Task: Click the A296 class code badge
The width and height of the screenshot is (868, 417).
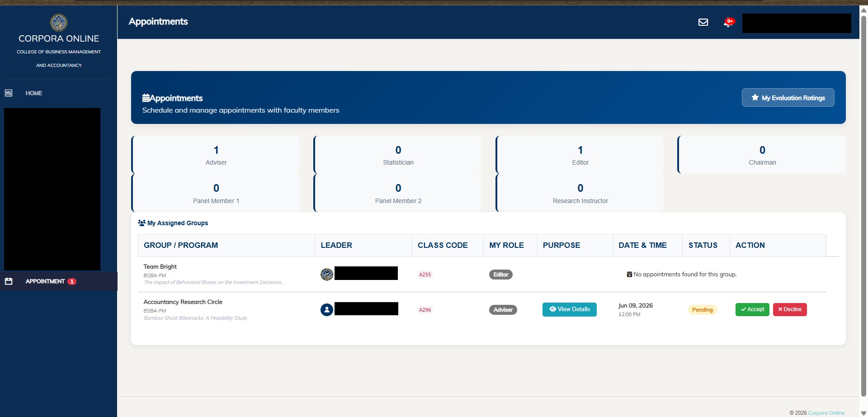Action: [x=425, y=310]
